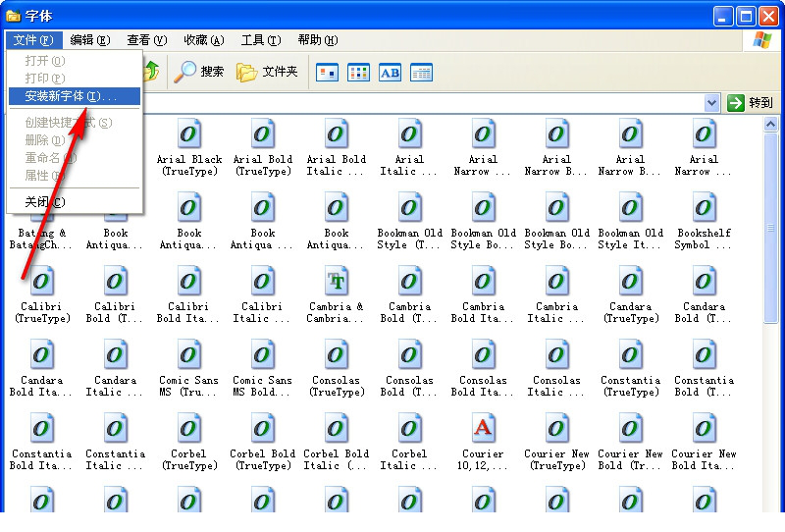Open the 编辑(E) menu

[x=90, y=40]
